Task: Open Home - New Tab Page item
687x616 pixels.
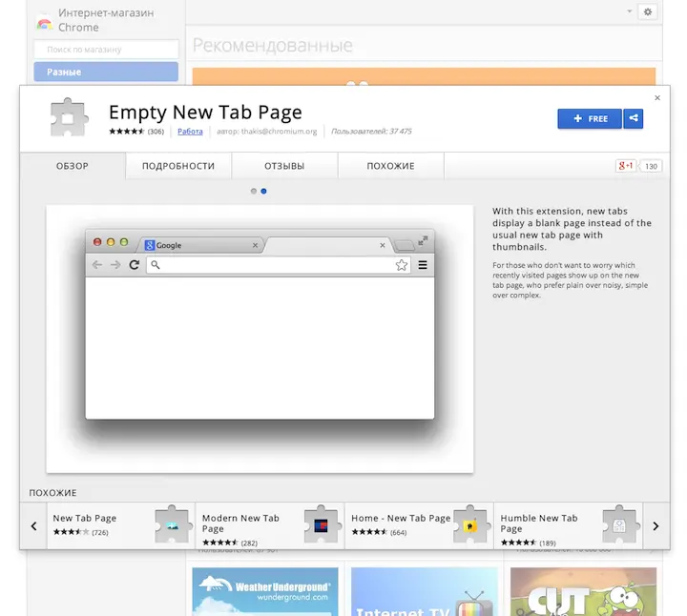Action: pos(419,525)
